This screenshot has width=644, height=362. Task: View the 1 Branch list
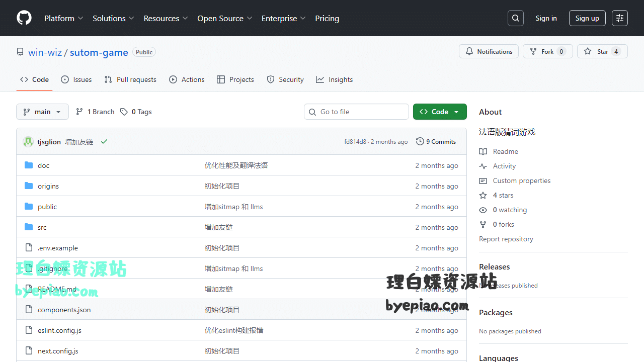tap(95, 112)
